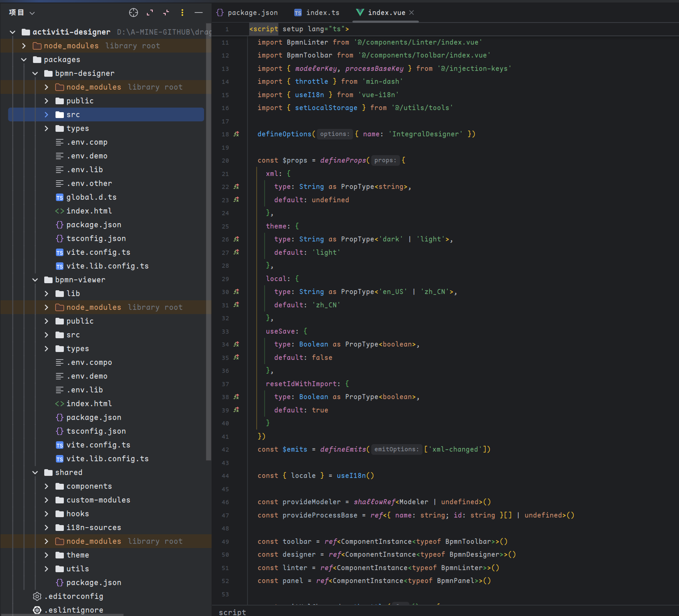
Task: Click the sticky <script setup lang="ts"> line
Action: point(299,29)
